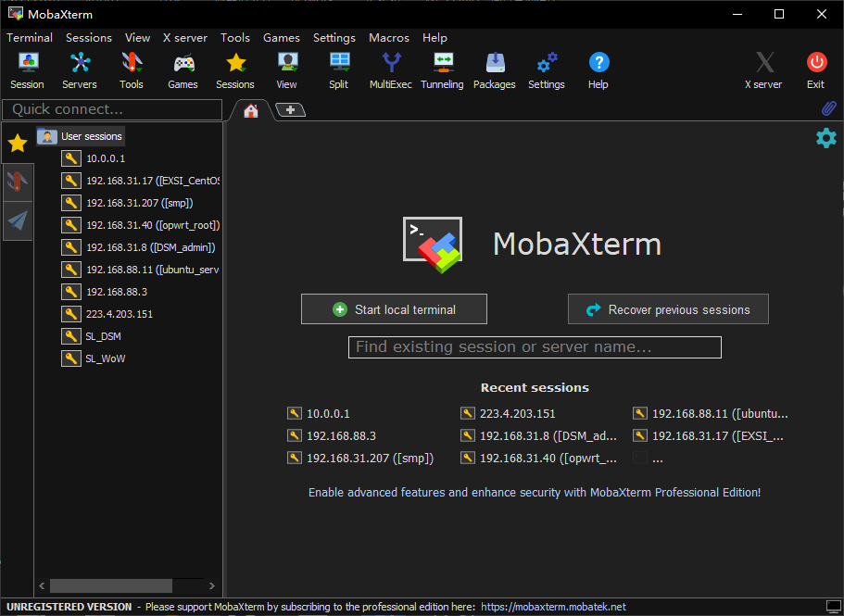The image size is (844, 616).
Task: Open the Sessions menu in menu bar
Action: click(x=88, y=38)
